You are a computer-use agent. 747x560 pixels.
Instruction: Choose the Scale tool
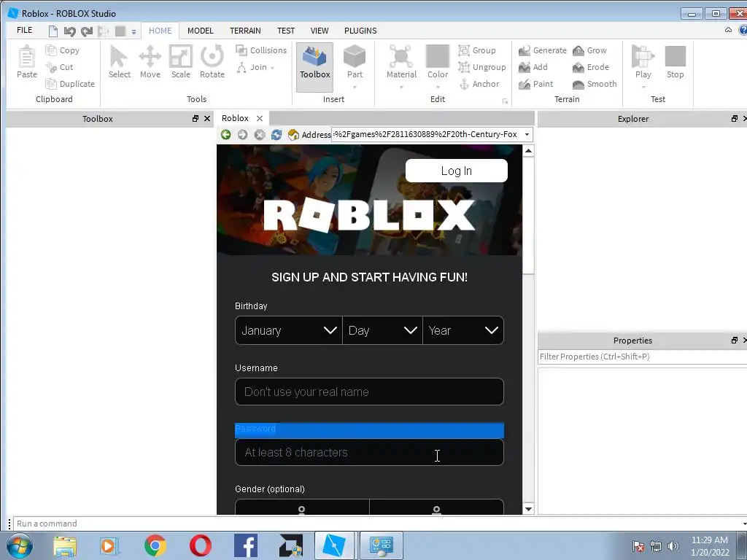point(181,62)
